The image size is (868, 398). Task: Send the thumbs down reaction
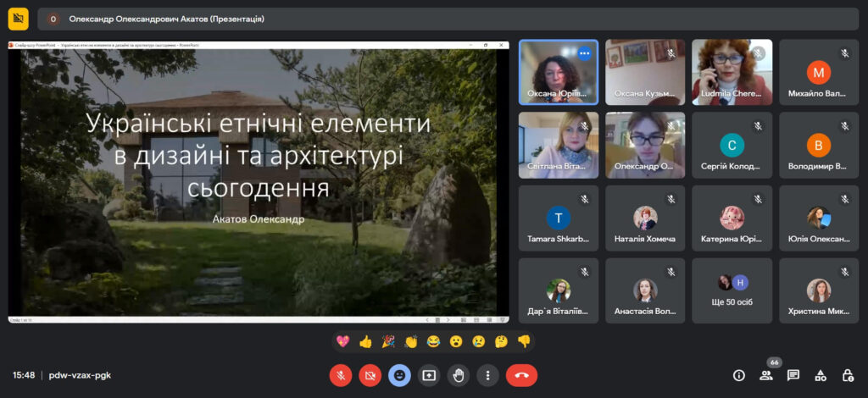tap(524, 342)
